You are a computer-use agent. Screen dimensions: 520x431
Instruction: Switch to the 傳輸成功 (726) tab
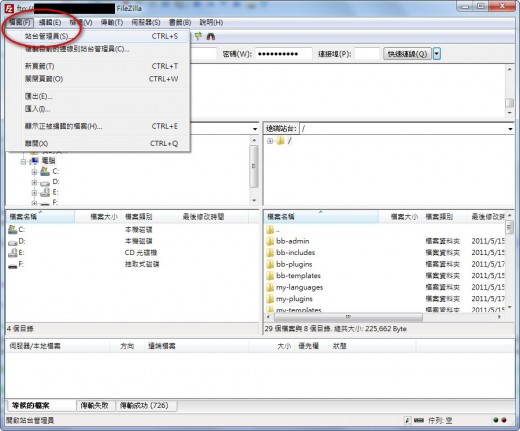(x=144, y=406)
